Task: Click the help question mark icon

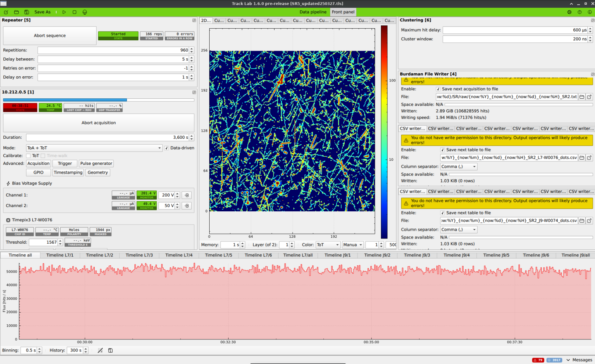Action: coord(580,12)
